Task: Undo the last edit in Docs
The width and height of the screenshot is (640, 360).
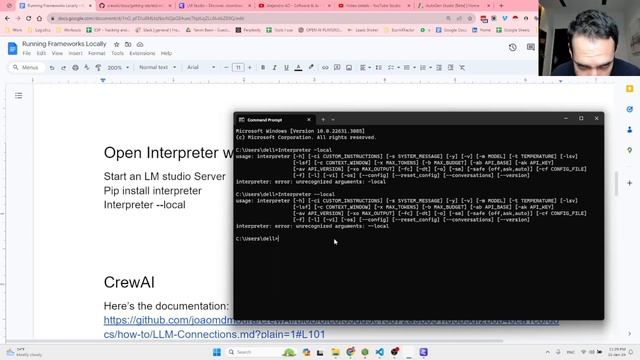Action: [x=52, y=68]
